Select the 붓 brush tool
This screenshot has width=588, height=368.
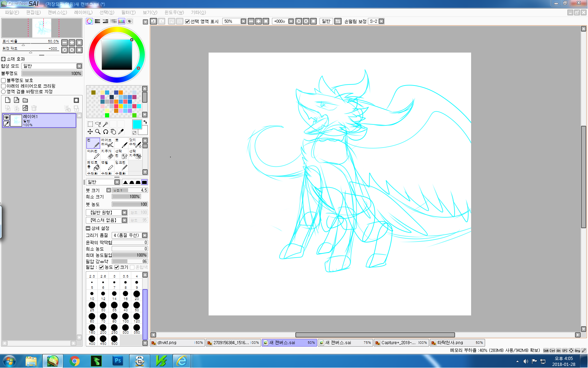[x=121, y=143]
